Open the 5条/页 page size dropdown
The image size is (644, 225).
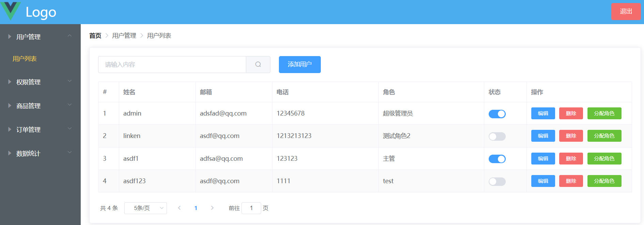(145, 208)
